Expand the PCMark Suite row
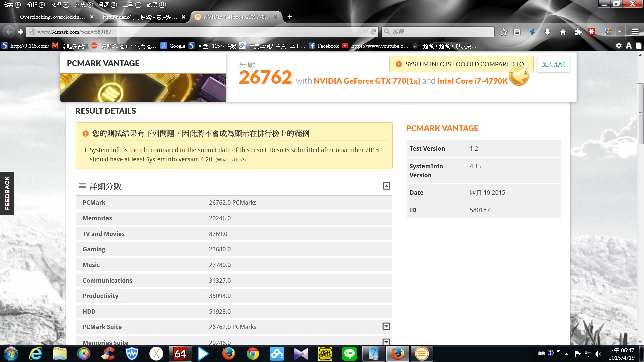This screenshot has width=644, height=362. pyautogui.click(x=386, y=326)
